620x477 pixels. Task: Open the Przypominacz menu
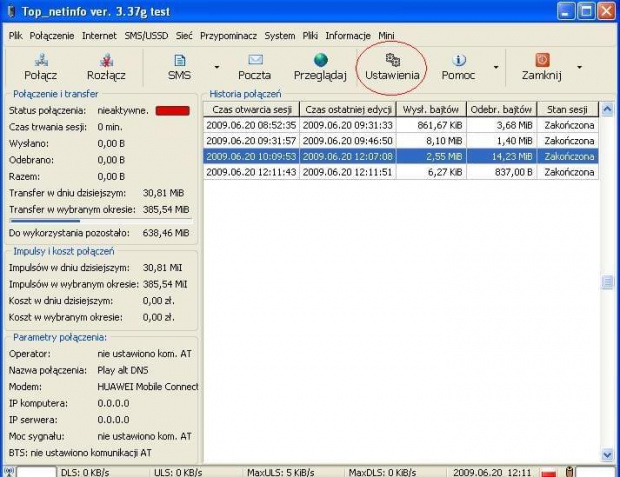pyautogui.click(x=228, y=36)
